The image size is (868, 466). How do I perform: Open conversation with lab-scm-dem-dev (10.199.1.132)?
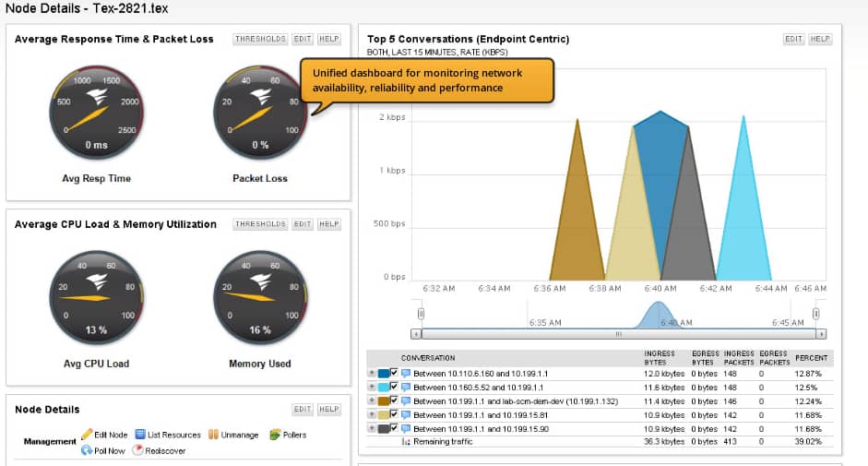click(x=516, y=401)
